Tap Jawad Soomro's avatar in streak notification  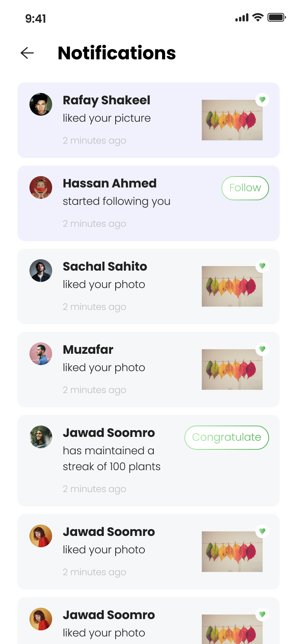click(x=41, y=437)
